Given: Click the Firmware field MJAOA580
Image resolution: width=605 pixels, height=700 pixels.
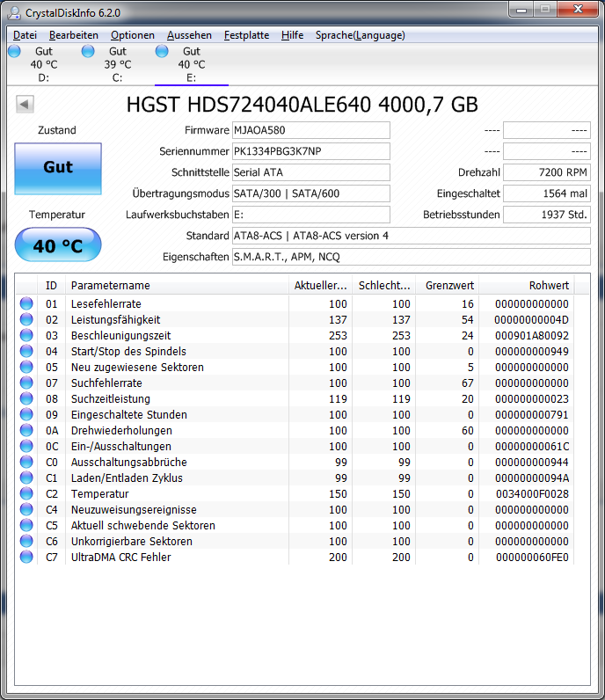Looking at the screenshot, I should (x=310, y=130).
